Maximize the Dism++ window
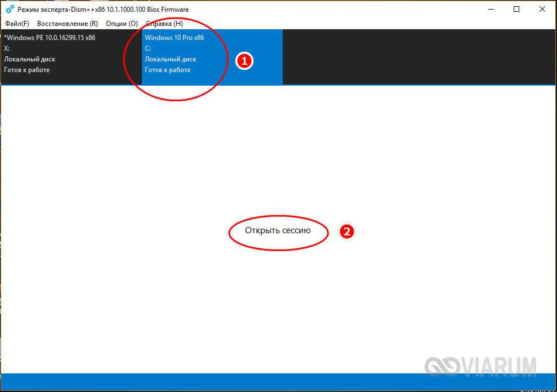Image resolution: width=557 pixels, height=392 pixels. [x=517, y=9]
